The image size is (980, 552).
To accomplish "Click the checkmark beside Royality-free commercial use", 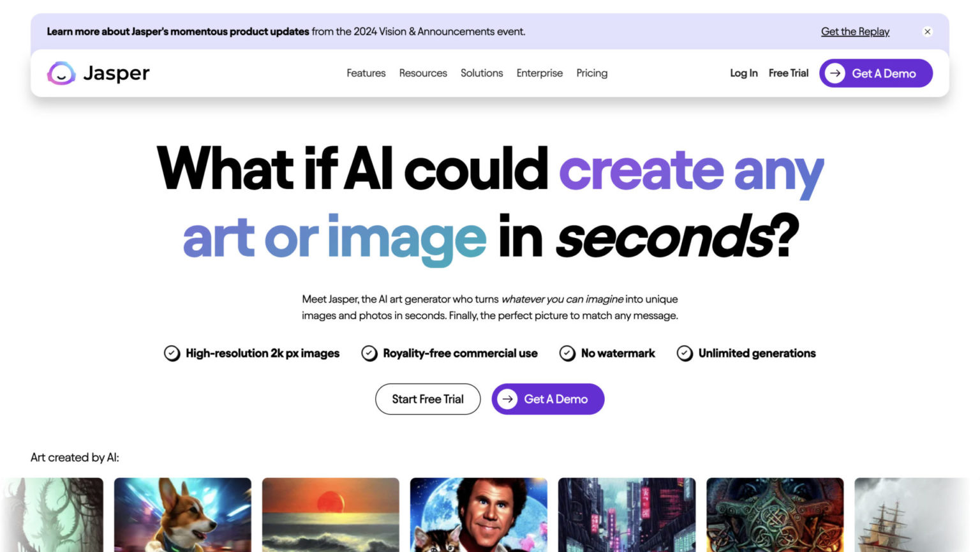I will [369, 353].
